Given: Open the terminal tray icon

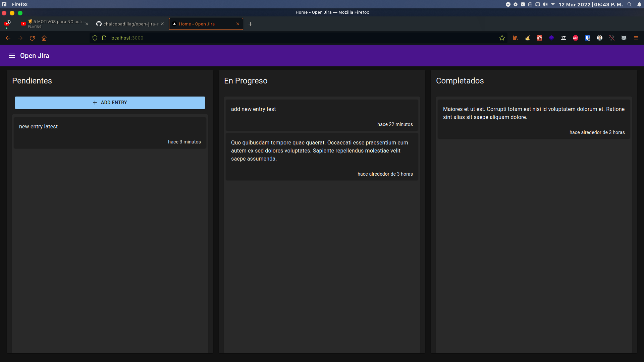Looking at the screenshot, I should 523,4.
